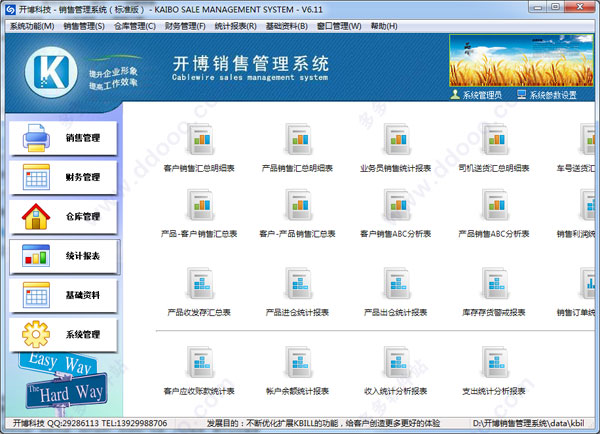The width and height of the screenshot is (600, 434).
Task: Select the 系统管理 sidebar button
Action: [63, 335]
